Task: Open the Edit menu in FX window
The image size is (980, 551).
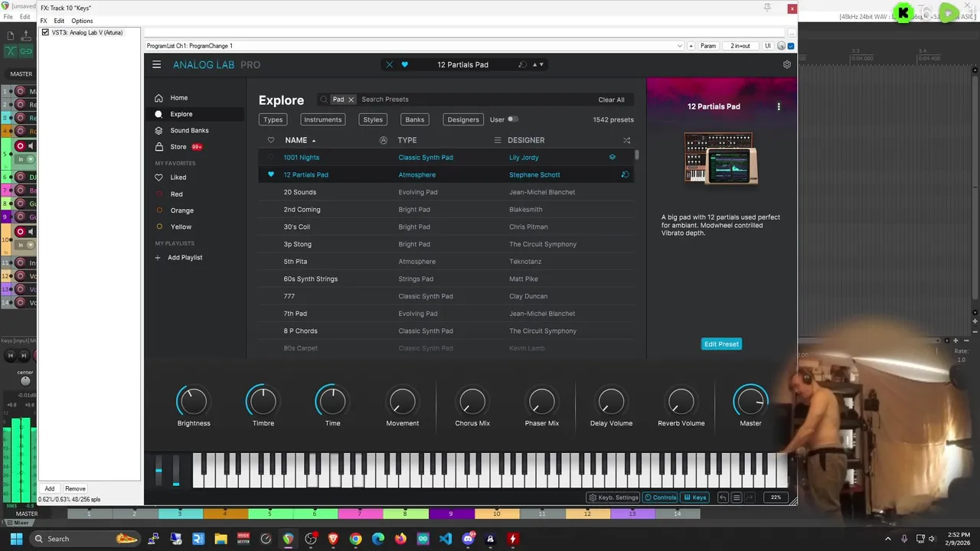Action: pyautogui.click(x=59, y=21)
